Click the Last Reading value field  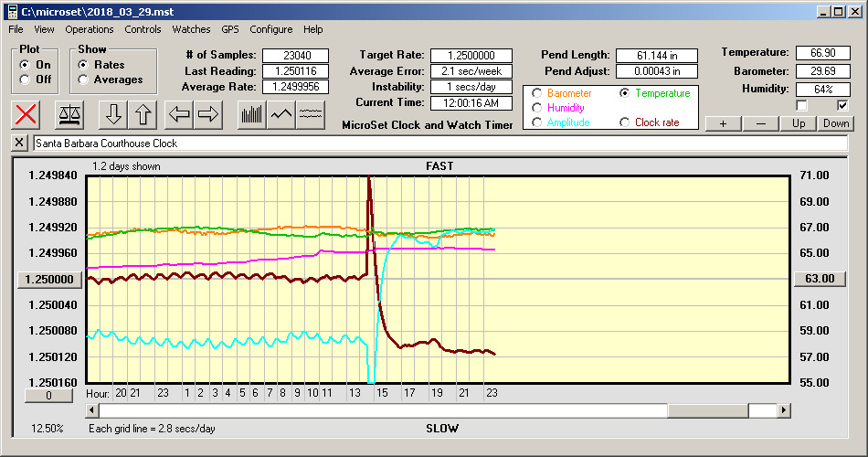[296, 71]
